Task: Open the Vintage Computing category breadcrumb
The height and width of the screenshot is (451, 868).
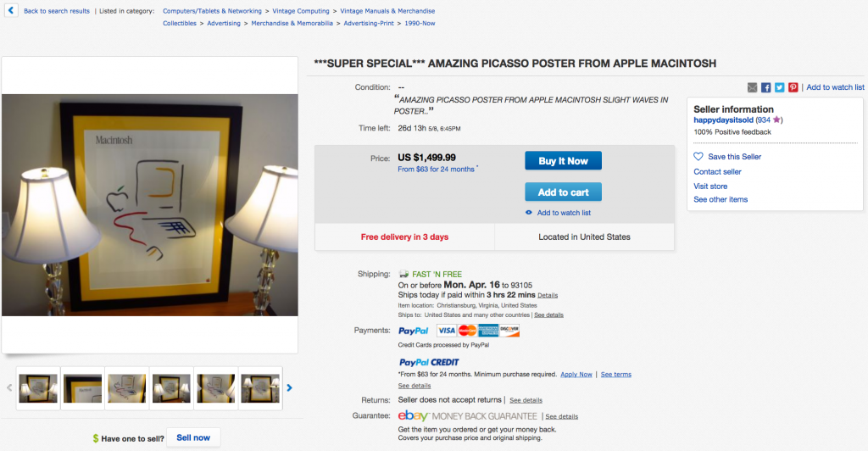Action: (x=301, y=11)
